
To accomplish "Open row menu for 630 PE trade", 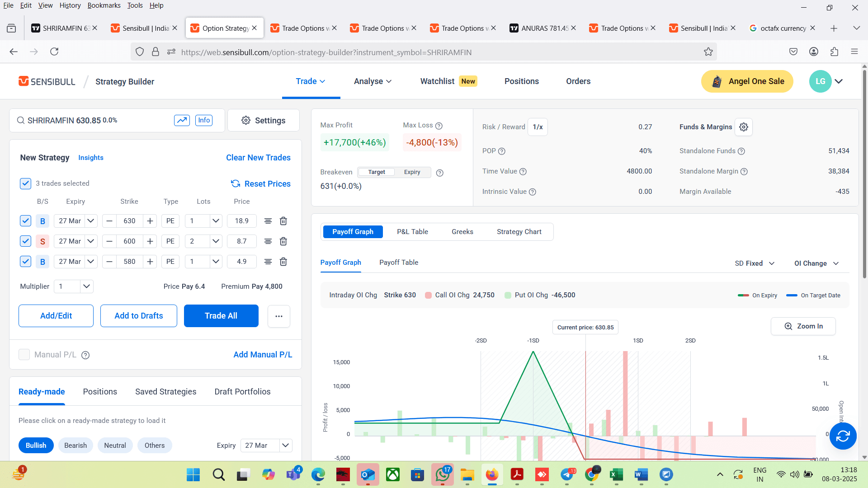I will tap(268, 221).
